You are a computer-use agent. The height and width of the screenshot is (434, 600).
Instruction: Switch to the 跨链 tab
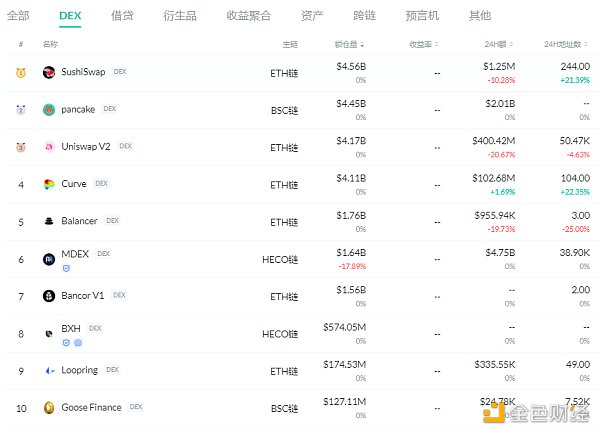point(364,16)
